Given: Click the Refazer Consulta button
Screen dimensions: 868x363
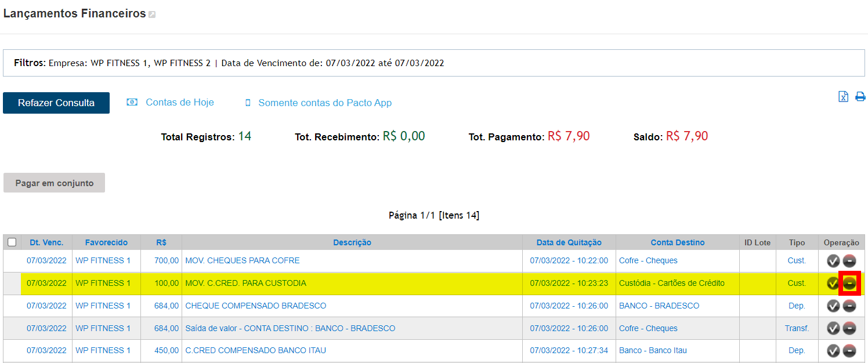Looking at the screenshot, I should point(56,103).
